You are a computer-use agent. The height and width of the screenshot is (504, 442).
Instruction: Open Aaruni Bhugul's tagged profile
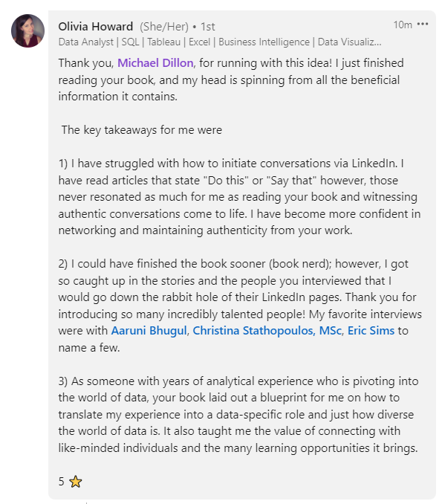pyautogui.click(x=149, y=331)
